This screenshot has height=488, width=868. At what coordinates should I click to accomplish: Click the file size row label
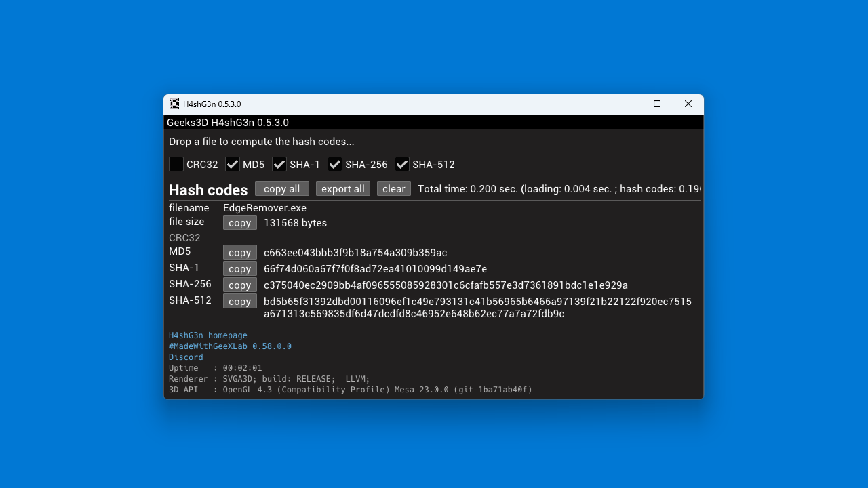186,222
